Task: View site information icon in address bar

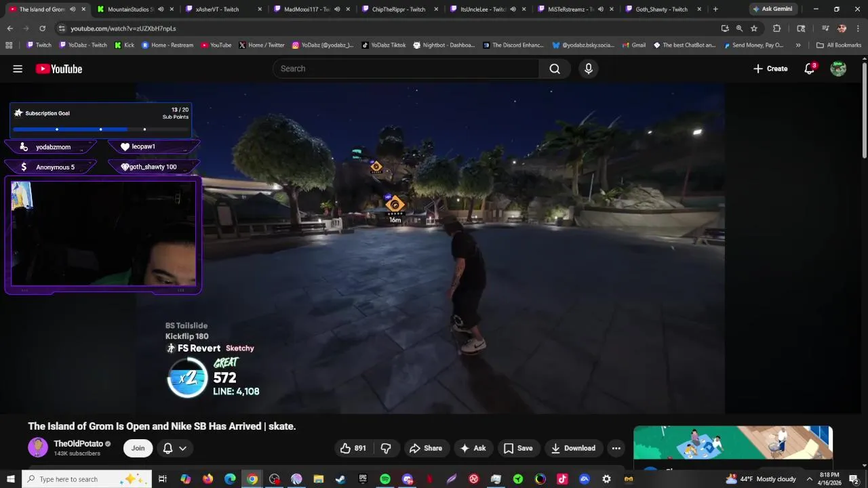Action: (x=62, y=28)
